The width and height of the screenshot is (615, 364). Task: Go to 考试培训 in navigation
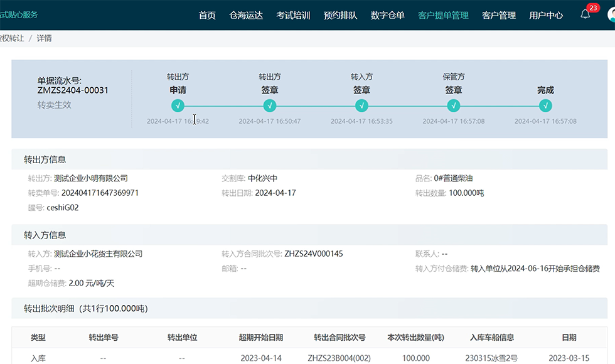(x=293, y=15)
